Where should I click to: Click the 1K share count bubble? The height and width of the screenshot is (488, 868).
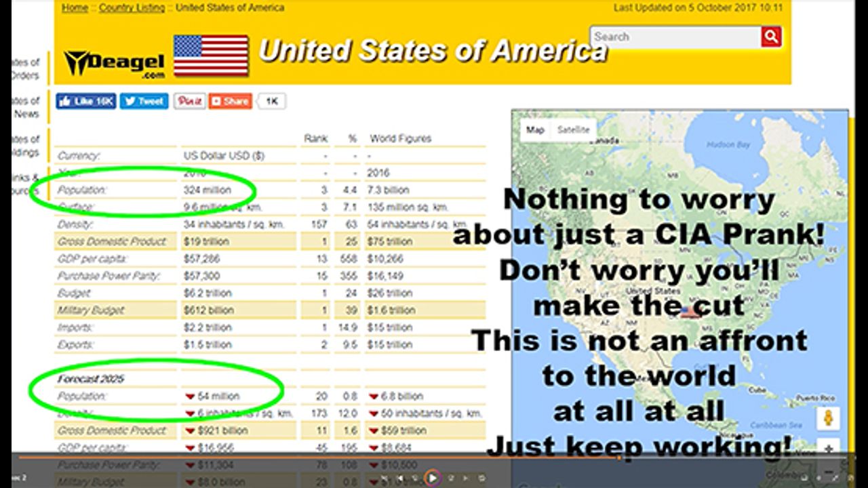click(271, 101)
